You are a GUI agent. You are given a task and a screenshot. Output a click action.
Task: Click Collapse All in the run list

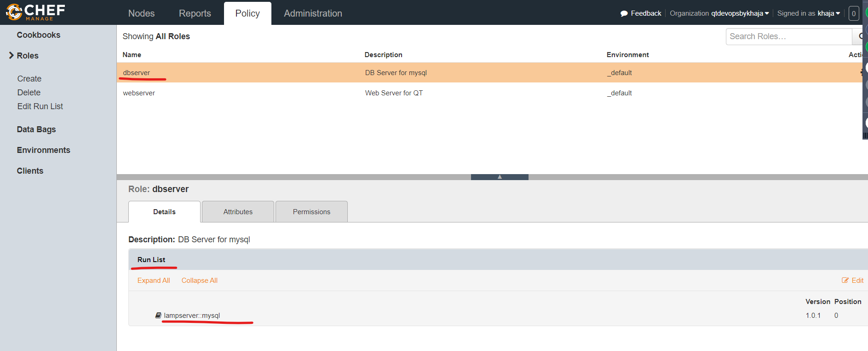click(200, 281)
